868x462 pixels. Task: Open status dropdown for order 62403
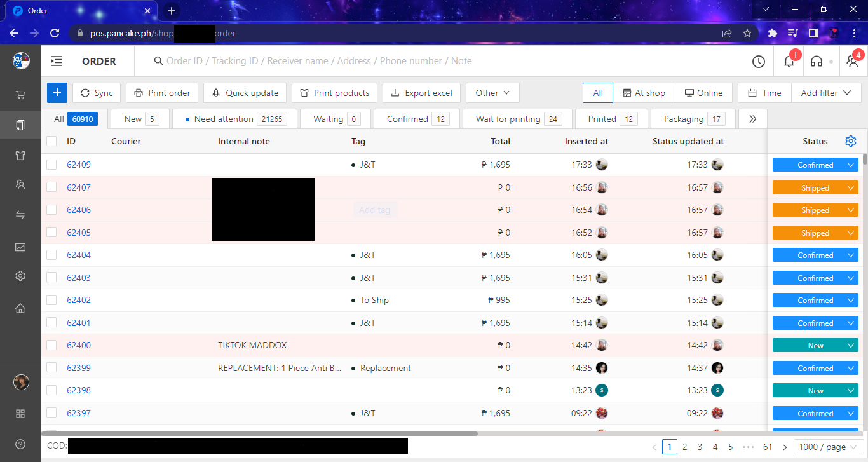click(x=815, y=278)
